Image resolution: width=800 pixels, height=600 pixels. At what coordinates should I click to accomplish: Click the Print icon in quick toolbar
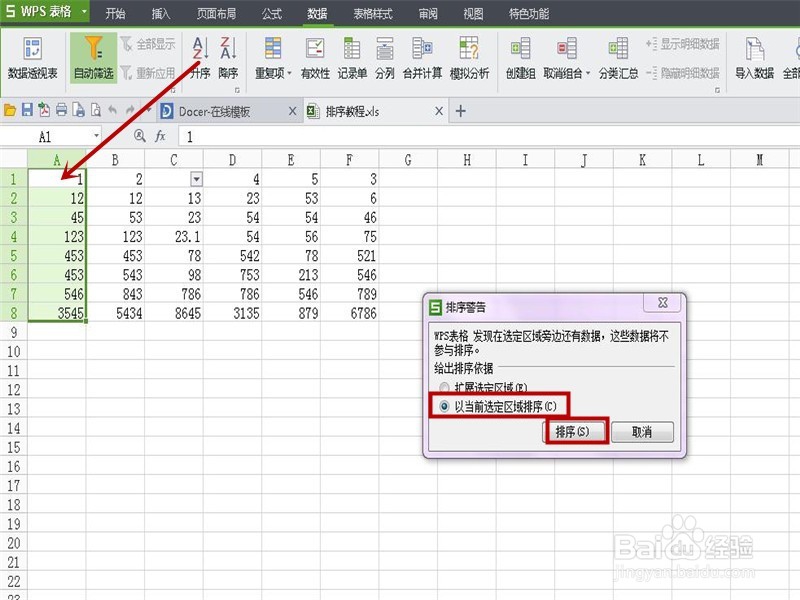[x=62, y=110]
